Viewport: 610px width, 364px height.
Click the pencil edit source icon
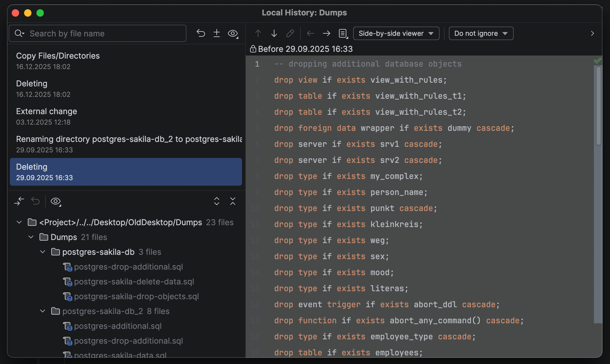click(290, 33)
